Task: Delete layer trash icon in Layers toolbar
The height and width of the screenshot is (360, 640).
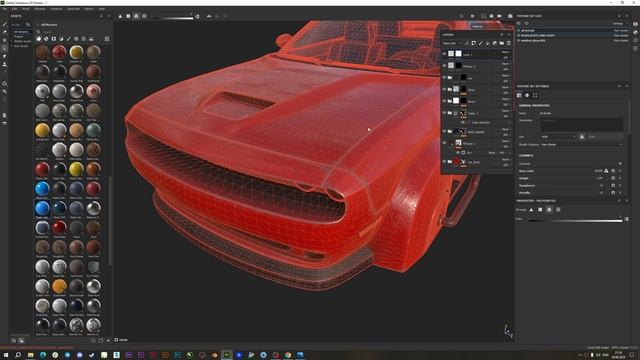Action: [509, 43]
